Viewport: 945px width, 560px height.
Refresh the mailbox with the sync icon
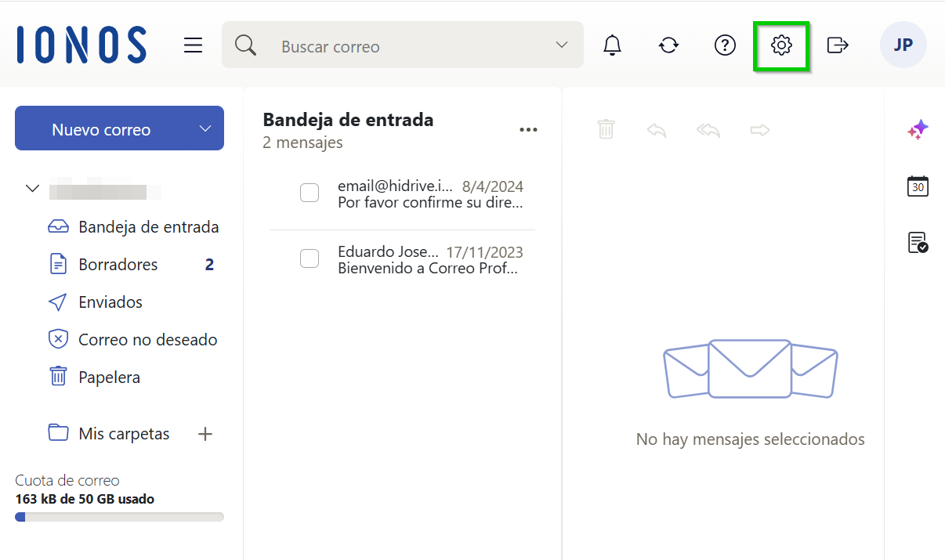click(x=668, y=45)
